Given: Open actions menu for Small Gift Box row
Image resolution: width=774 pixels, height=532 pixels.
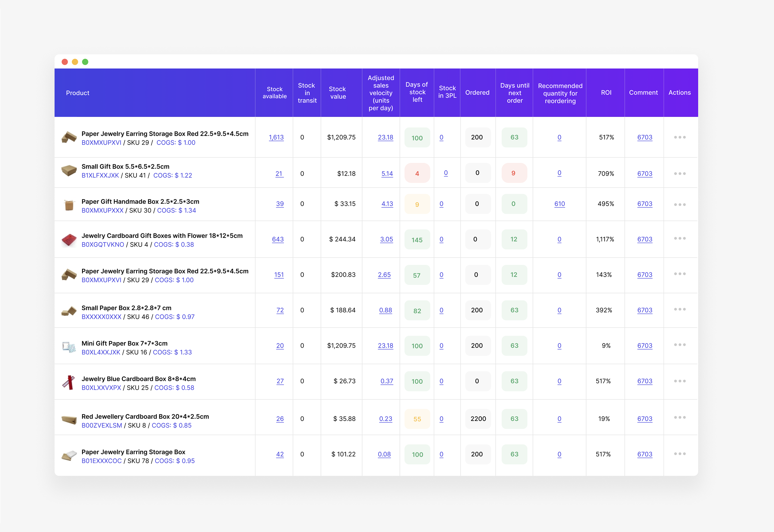Looking at the screenshot, I should (x=679, y=173).
